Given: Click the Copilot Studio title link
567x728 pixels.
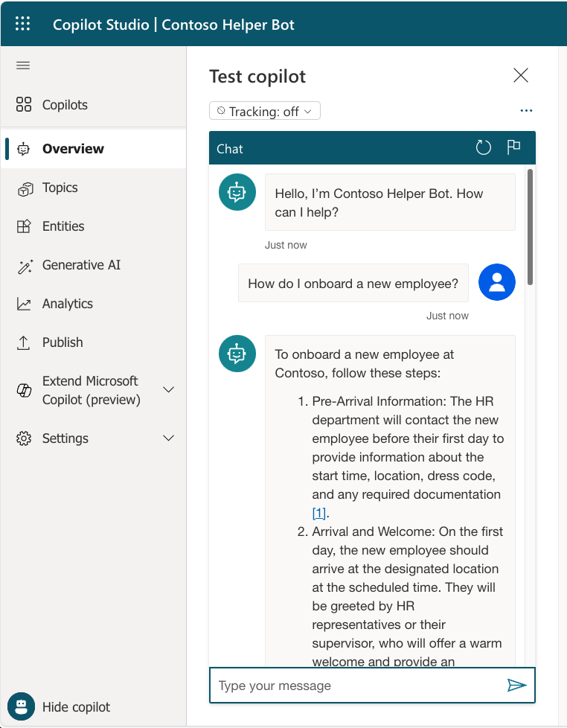Looking at the screenshot, I should coord(101,24).
